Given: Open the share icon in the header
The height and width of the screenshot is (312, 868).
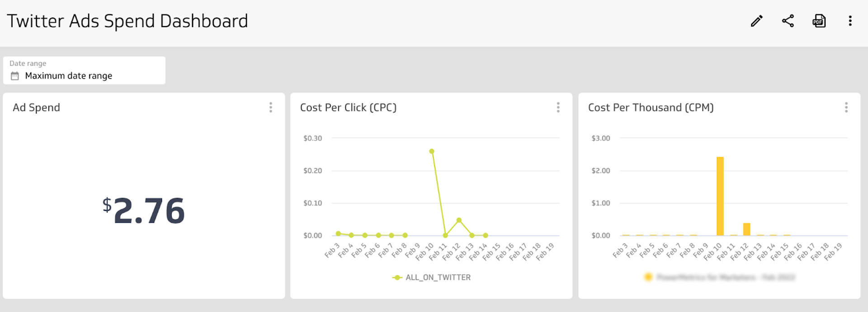Looking at the screenshot, I should (788, 21).
